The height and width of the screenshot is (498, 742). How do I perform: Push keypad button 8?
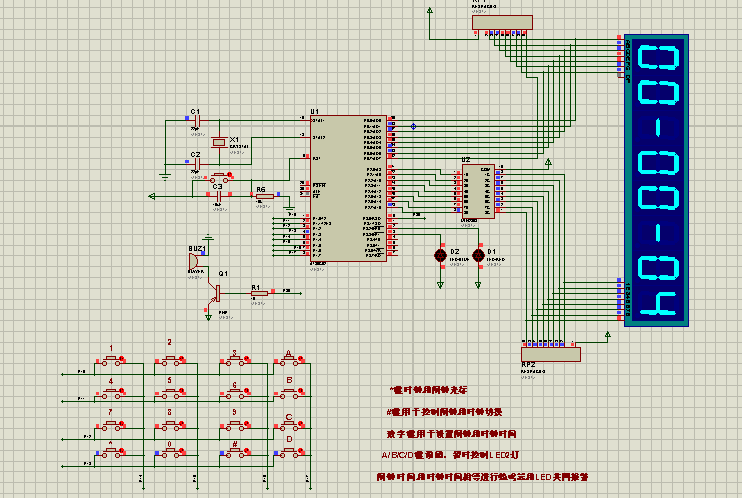pyautogui.click(x=170, y=425)
